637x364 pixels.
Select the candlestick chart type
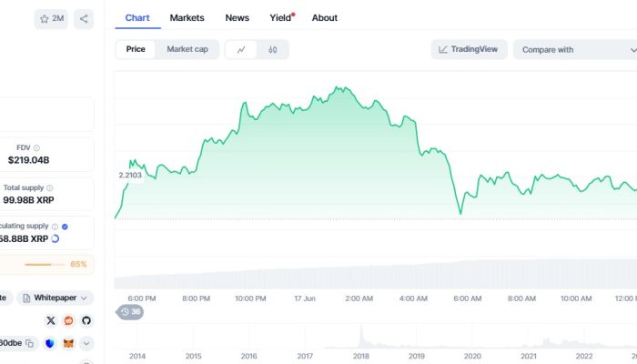[x=272, y=49]
